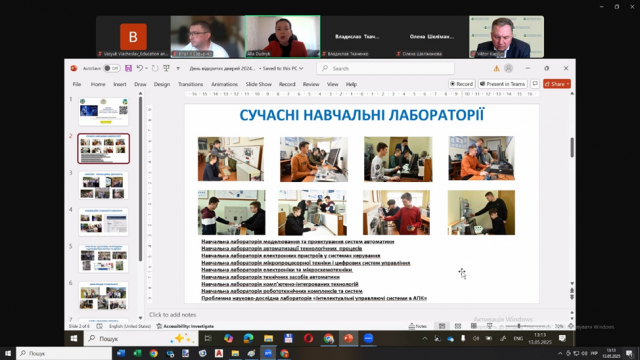The image size is (640, 360).
Task: Click the Record button
Action: pyautogui.click(x=462, y=84)
